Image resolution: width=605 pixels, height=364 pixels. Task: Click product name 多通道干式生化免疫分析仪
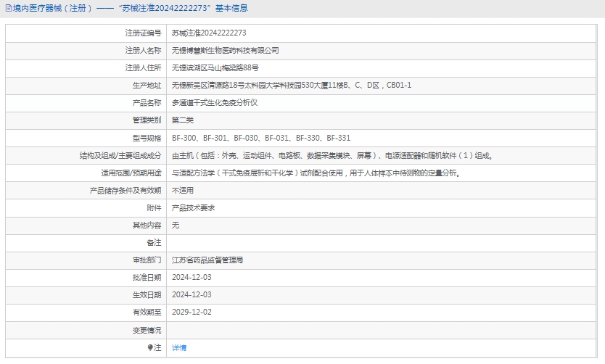pyautogui.click(x=215, y=103)
